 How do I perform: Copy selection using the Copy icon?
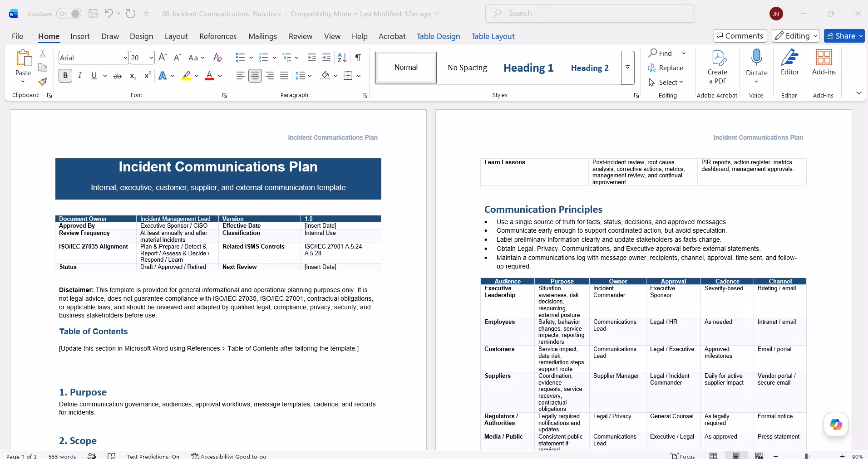[x=43, y=68]
